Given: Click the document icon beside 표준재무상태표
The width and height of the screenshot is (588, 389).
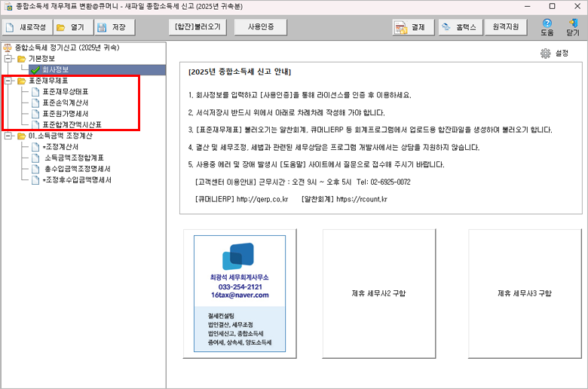Looking at the screenshot, I should 35,92.
